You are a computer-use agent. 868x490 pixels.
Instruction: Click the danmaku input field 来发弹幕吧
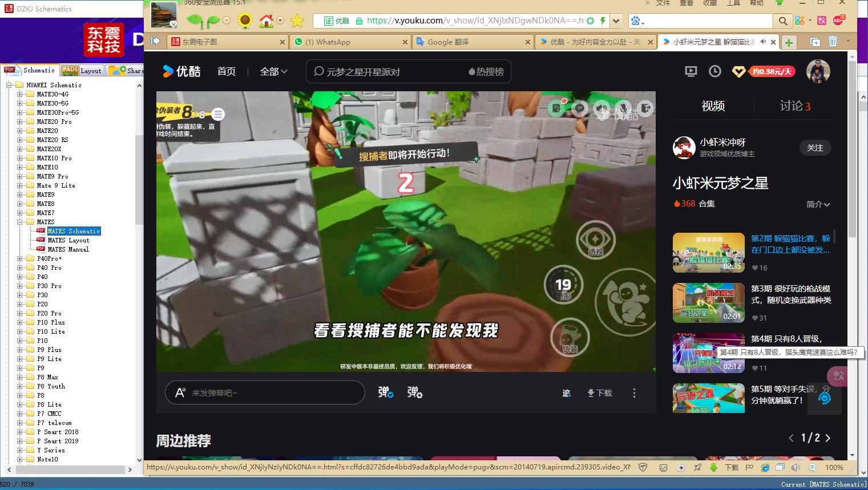pyautogui.click(x=265, y=392)
